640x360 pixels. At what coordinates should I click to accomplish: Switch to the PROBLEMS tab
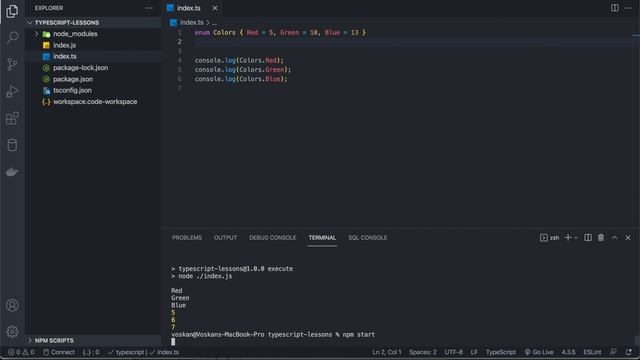coord(187,238)
